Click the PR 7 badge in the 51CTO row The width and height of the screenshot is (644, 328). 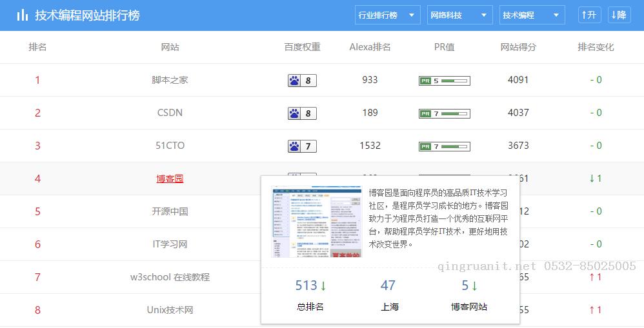pos(445,146)
